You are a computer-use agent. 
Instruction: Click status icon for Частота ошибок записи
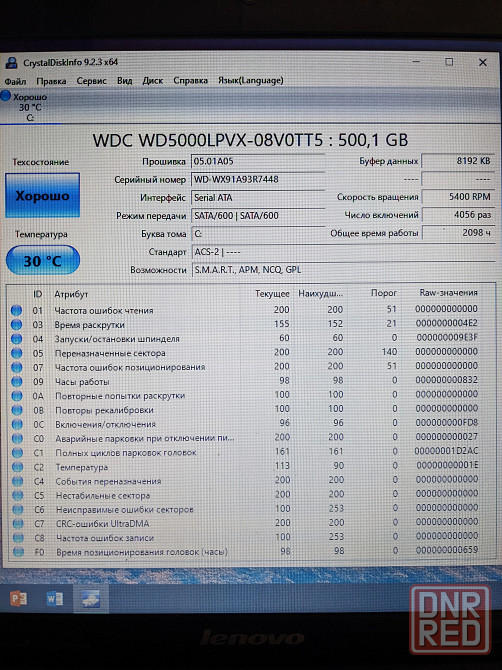[x=18, y=538]
